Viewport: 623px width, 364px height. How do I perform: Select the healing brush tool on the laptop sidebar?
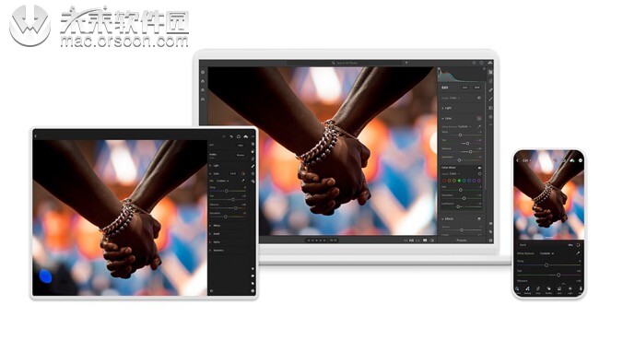tap(490, 89)
